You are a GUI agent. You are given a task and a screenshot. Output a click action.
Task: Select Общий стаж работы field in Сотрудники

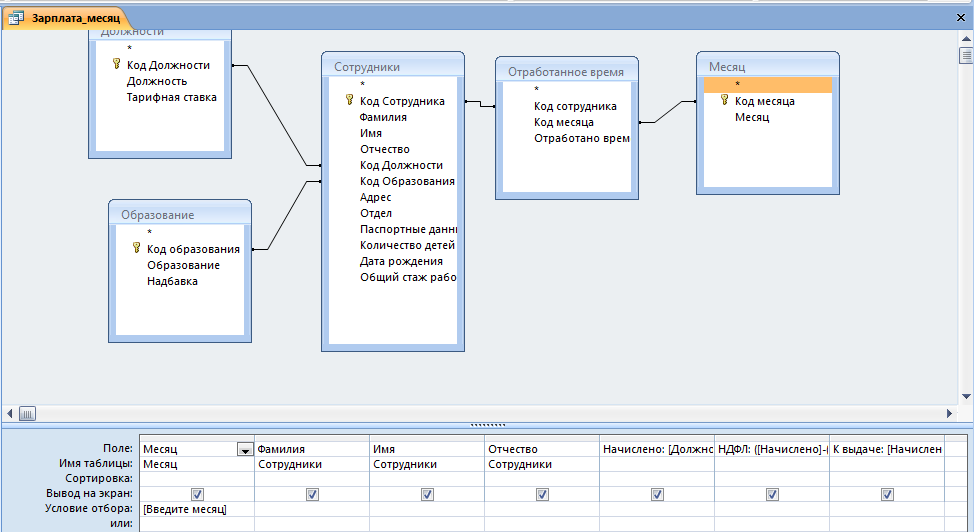[x=408, y=277]
